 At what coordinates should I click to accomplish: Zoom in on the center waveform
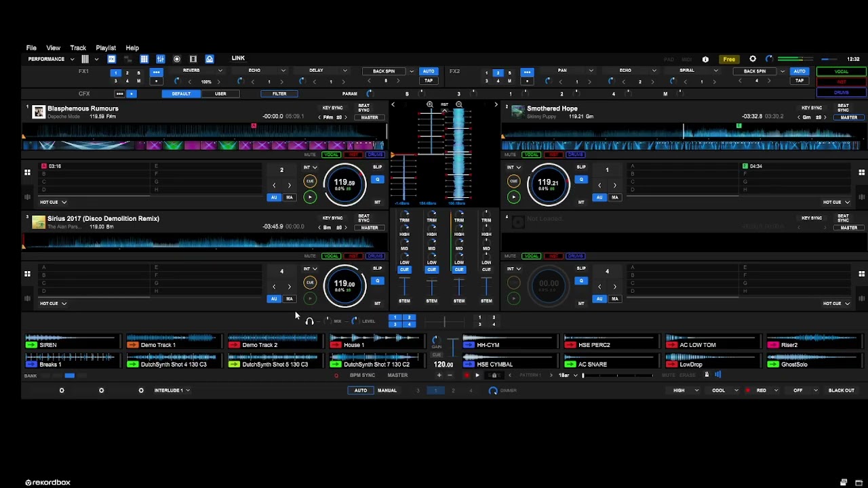tap(430, 105)
